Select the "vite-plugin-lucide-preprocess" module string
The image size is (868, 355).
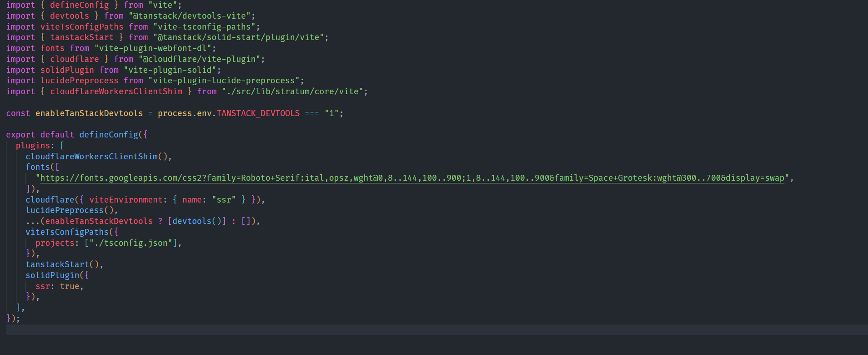[224, 81]
